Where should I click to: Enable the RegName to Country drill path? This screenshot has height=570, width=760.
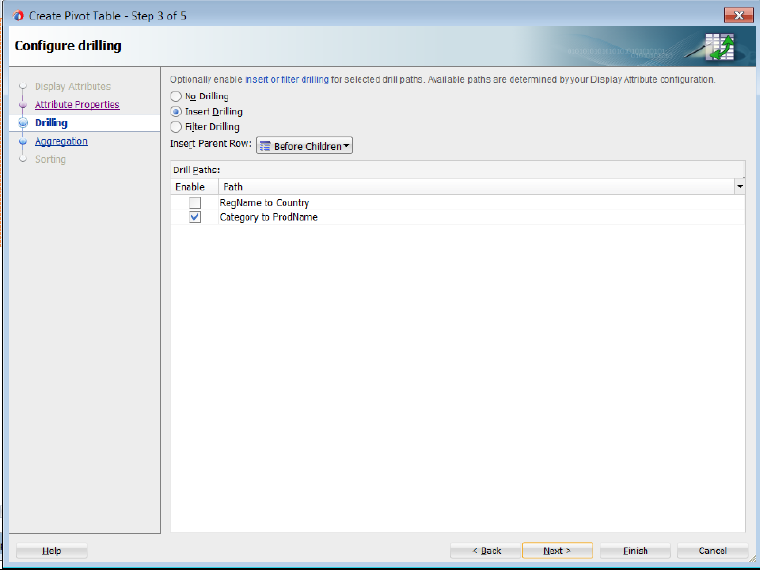[195, 203]
